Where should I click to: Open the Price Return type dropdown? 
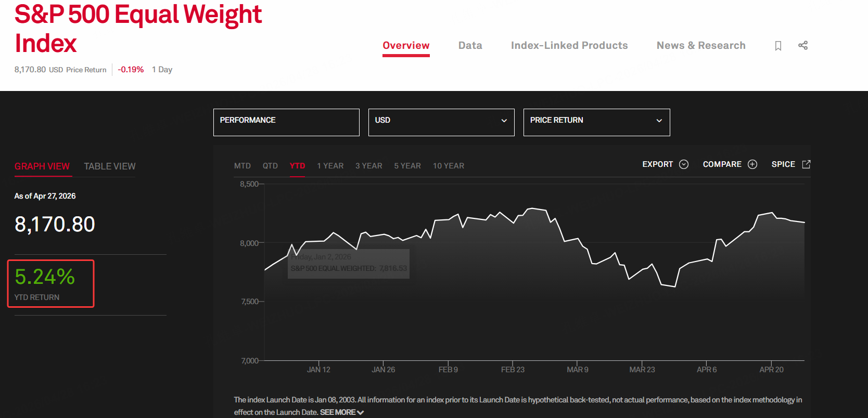point(596,122)
